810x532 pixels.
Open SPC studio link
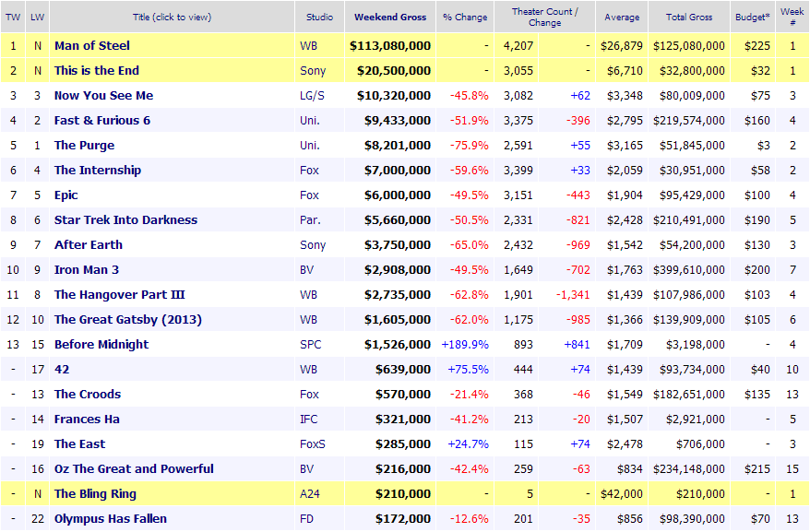[311, 345]
